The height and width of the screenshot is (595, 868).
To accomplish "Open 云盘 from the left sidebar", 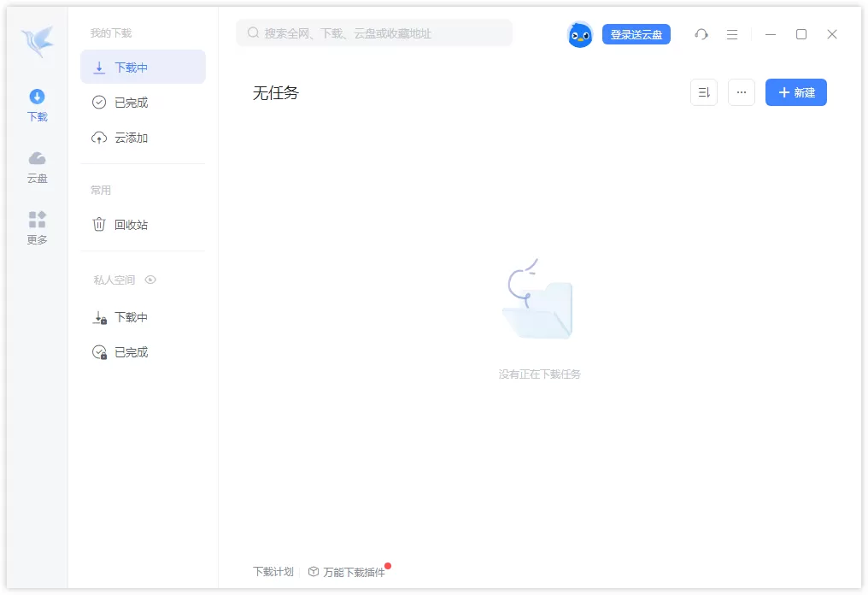I will click(x=37, y=166).
